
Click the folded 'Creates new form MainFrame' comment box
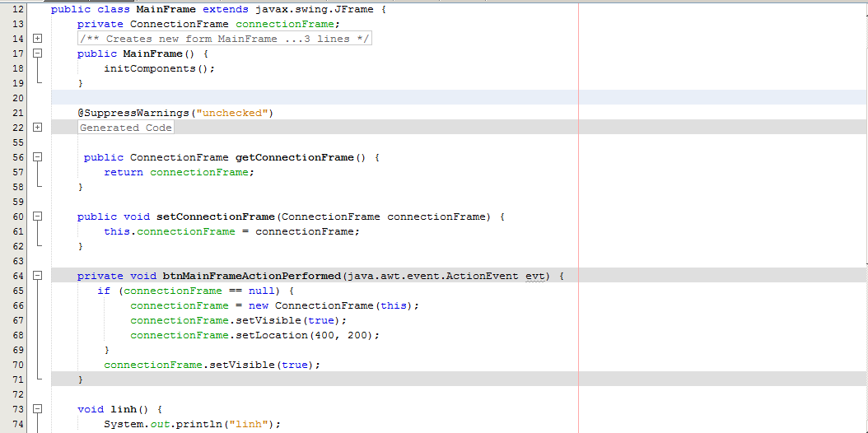(225, 39)
